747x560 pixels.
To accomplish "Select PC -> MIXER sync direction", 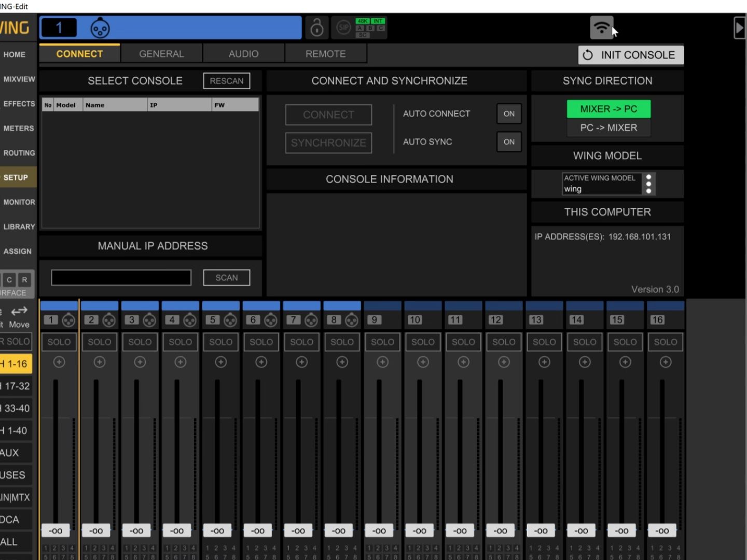I will click(608, 128).
